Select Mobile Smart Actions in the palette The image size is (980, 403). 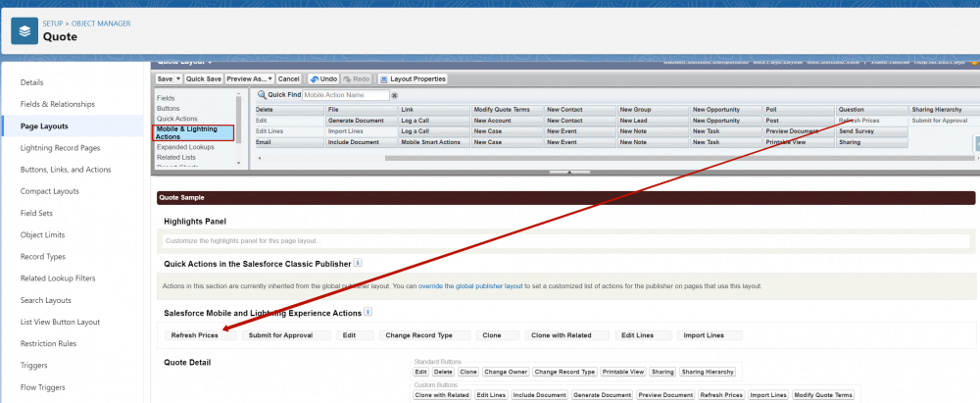tap(434, 142)
